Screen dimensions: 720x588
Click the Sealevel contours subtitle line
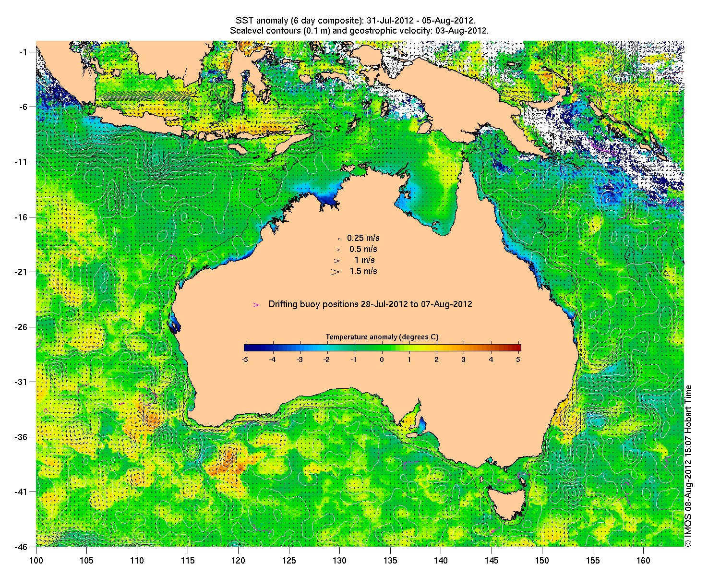359,31
